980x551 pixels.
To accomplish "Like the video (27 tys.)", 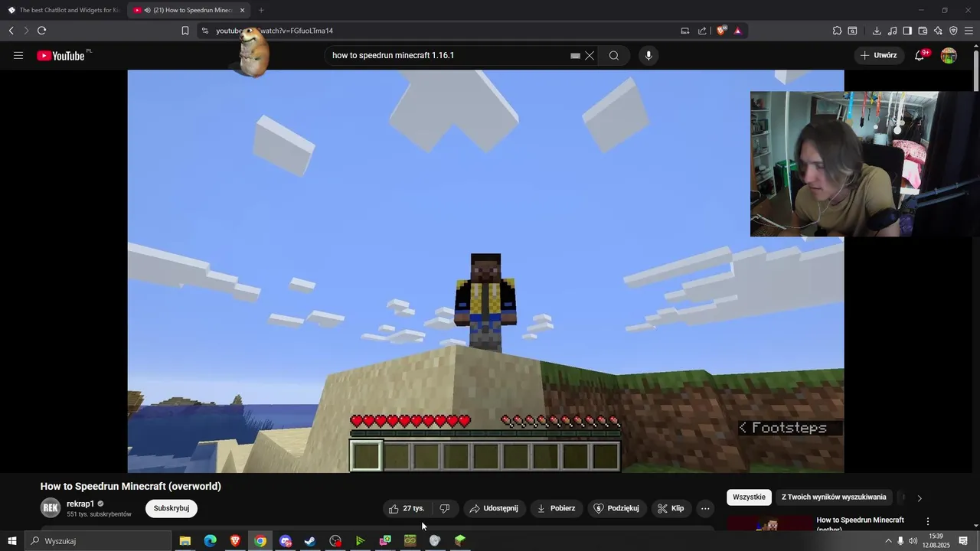I will tap(407, 508).
